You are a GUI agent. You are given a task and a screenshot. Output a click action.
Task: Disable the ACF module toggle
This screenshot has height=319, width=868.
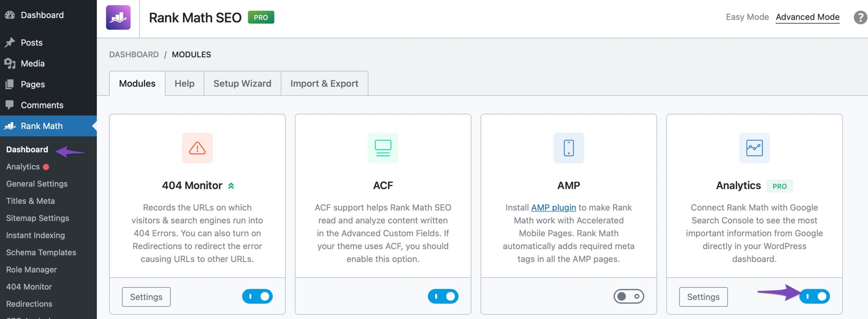click(x=443, y=296)
